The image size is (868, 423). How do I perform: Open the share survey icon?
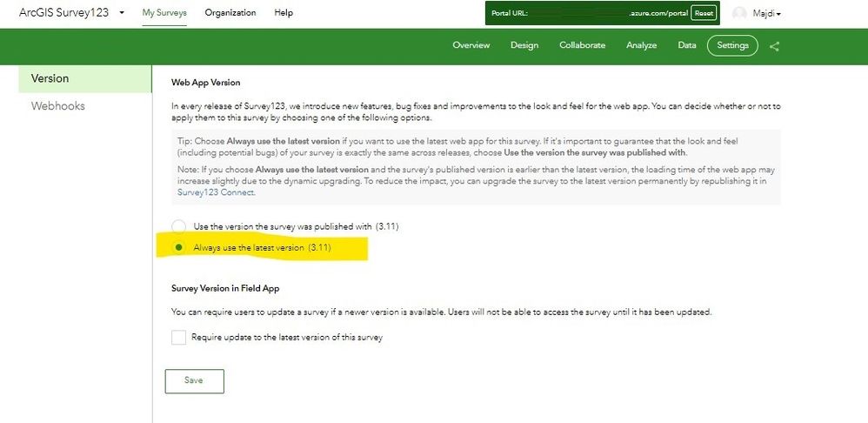(774, 46)
